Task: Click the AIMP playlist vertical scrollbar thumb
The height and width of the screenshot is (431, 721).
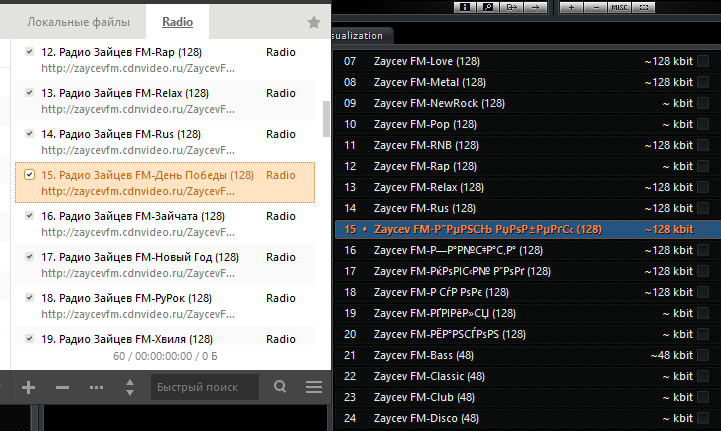Action: (x=326, y=119)
